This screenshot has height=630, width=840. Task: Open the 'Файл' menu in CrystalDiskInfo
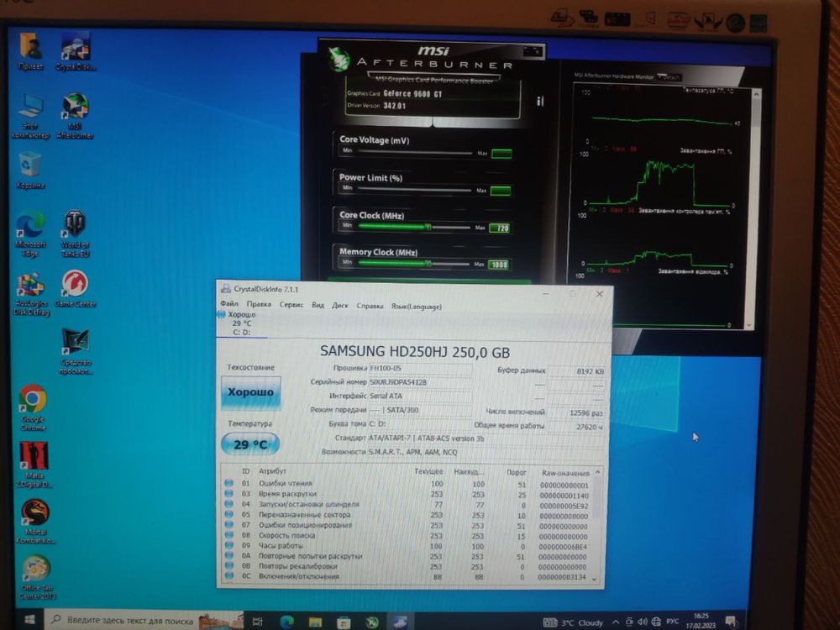[229, 304]
